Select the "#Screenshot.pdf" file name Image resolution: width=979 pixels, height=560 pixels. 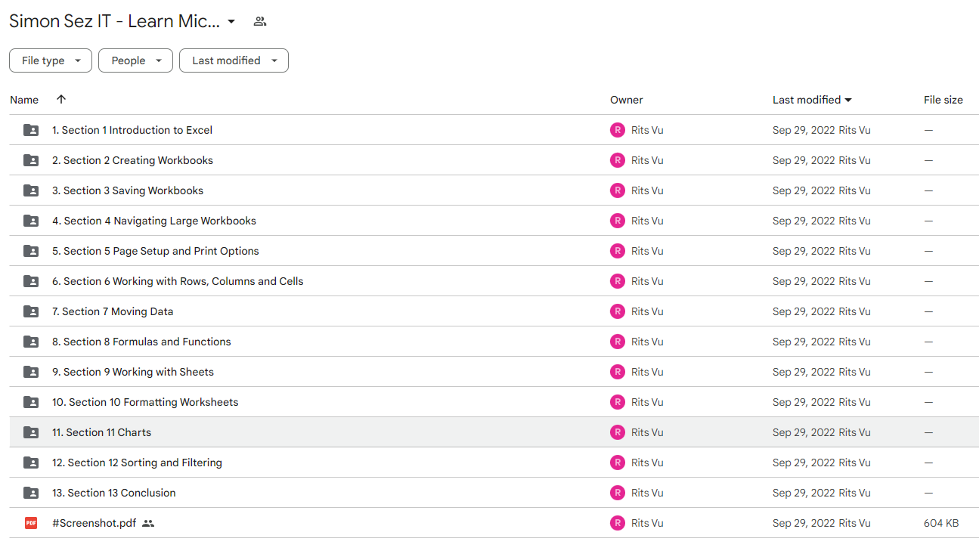94,523
